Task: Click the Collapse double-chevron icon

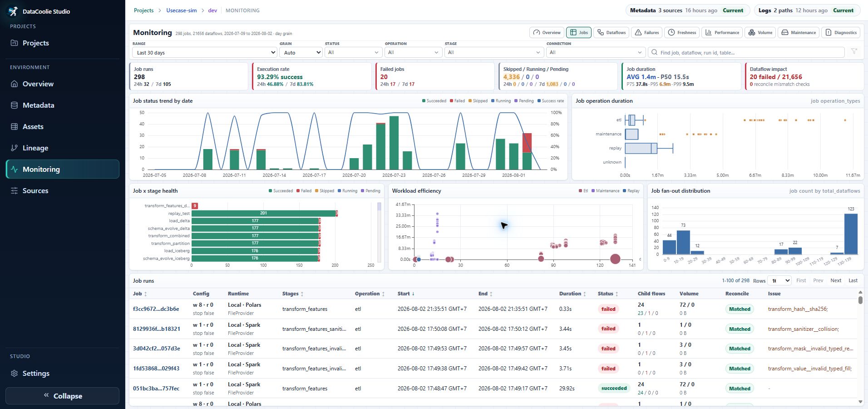Action: click(x=46, y=395)
